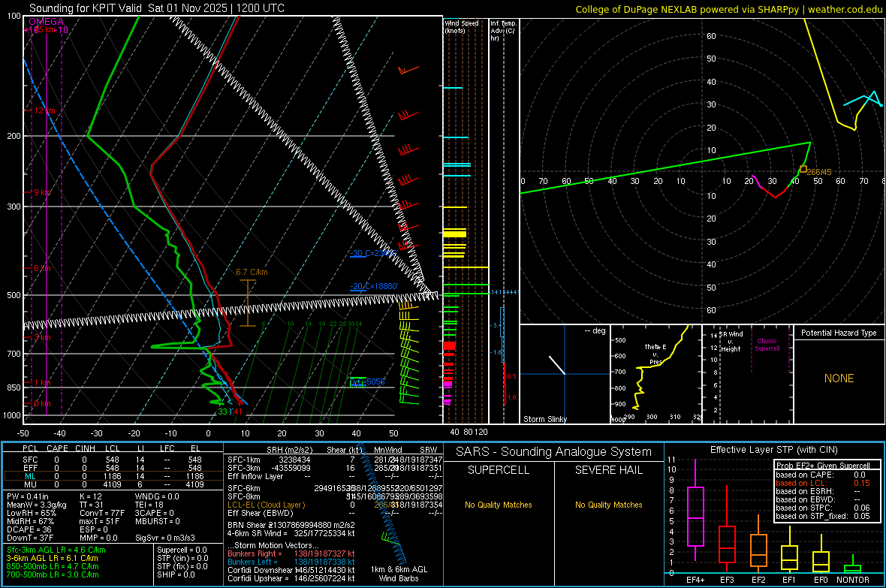Click the LCL=5056' annotation
Screen dimensions: 886x588
pos(367,382)
